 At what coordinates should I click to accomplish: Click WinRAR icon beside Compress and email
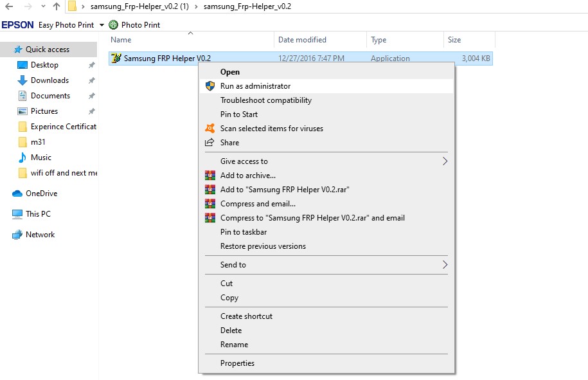pyautogui.click(x=210, y=204)
